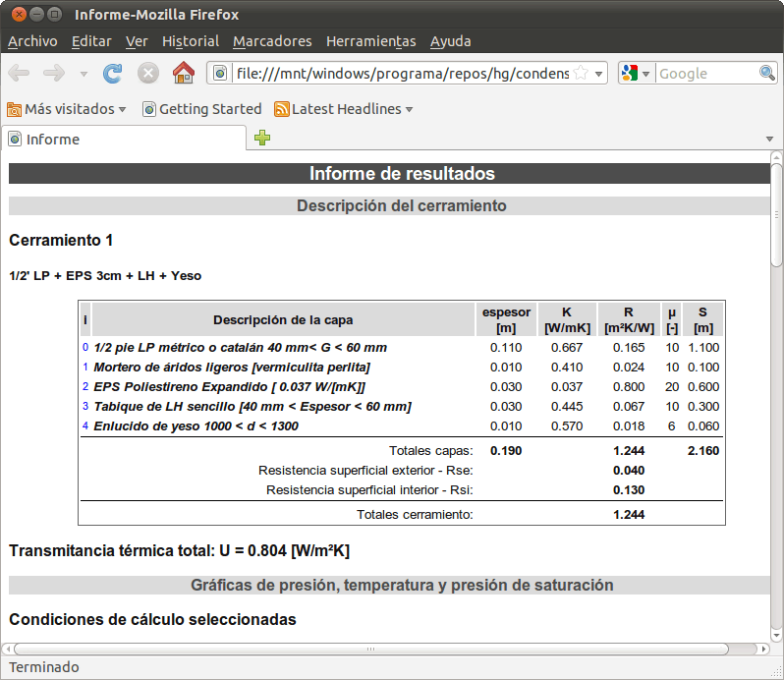The width and height of the screenshot is (784, 680).
Task: Click the Google search input field
Action: pyautogui.click(x=707, y=74)
